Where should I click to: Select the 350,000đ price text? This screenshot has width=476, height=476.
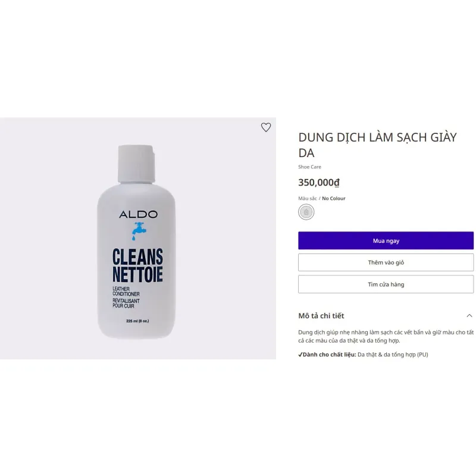319,183
